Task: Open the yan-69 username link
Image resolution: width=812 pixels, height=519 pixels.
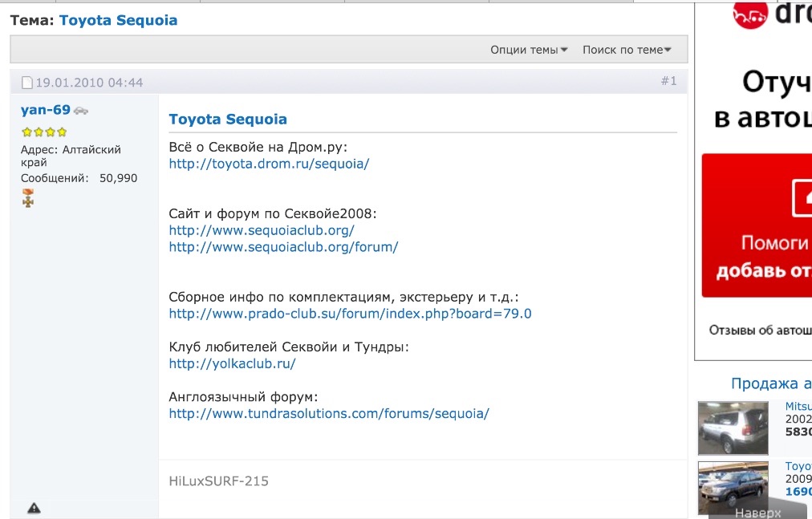Action: click(46, 110)
